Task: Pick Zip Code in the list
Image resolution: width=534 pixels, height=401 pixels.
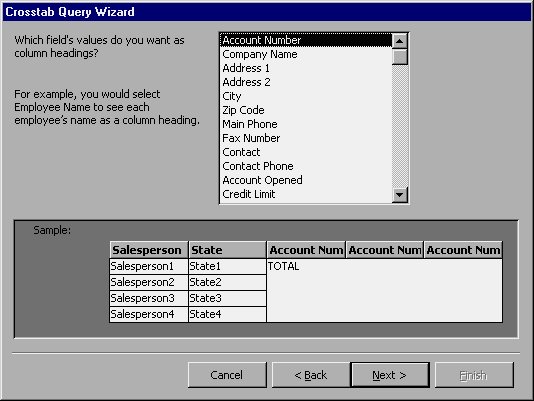Action: coord(306,110)
